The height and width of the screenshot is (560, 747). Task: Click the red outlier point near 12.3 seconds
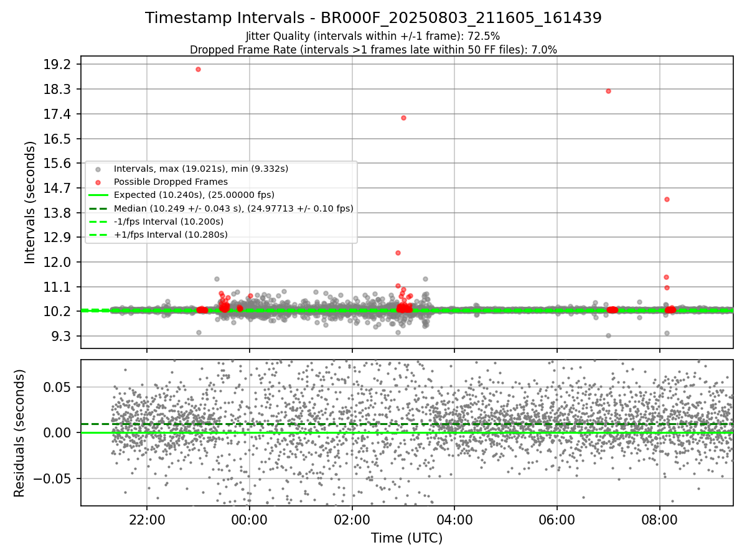[x=398, y=253]
